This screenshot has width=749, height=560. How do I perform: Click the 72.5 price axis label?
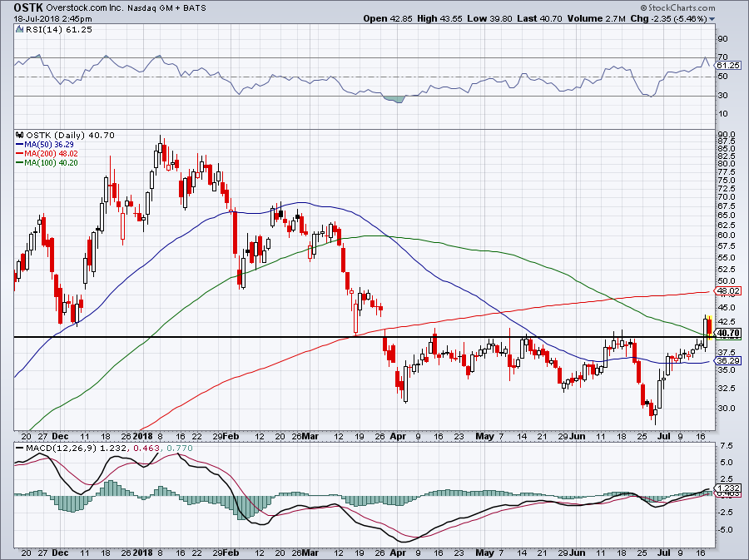tap(726, 189)
